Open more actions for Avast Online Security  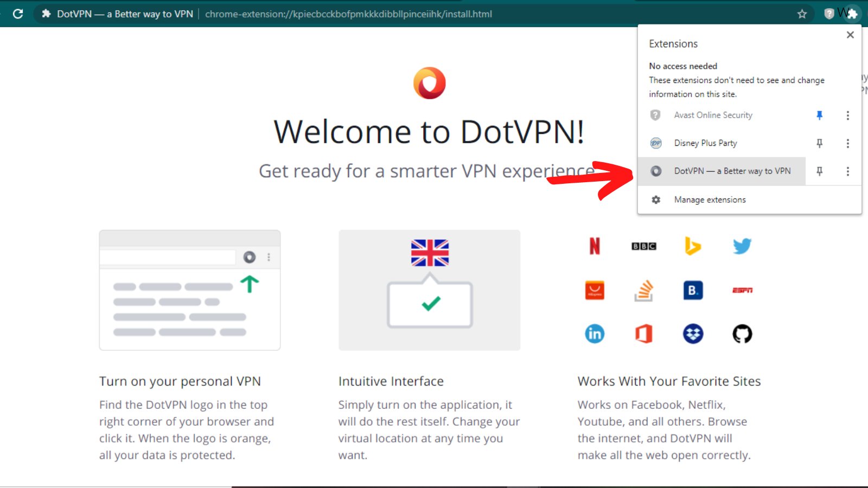point(847,115)
